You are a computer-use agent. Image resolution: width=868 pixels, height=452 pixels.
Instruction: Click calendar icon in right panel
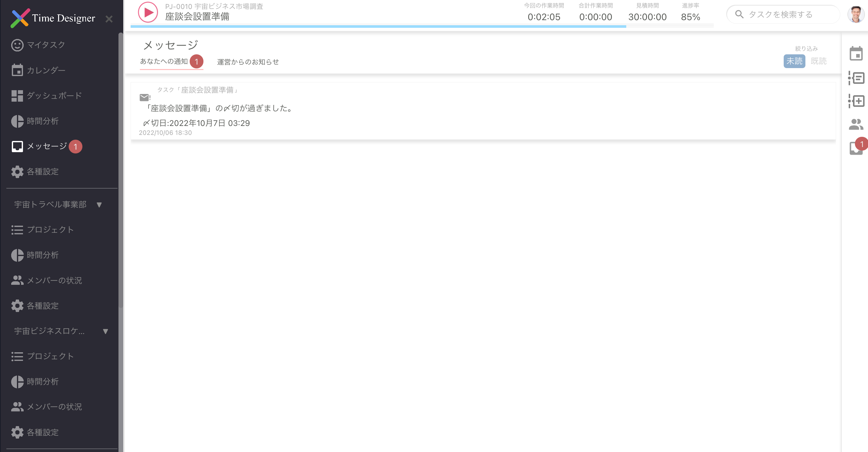tap(856, 54)
